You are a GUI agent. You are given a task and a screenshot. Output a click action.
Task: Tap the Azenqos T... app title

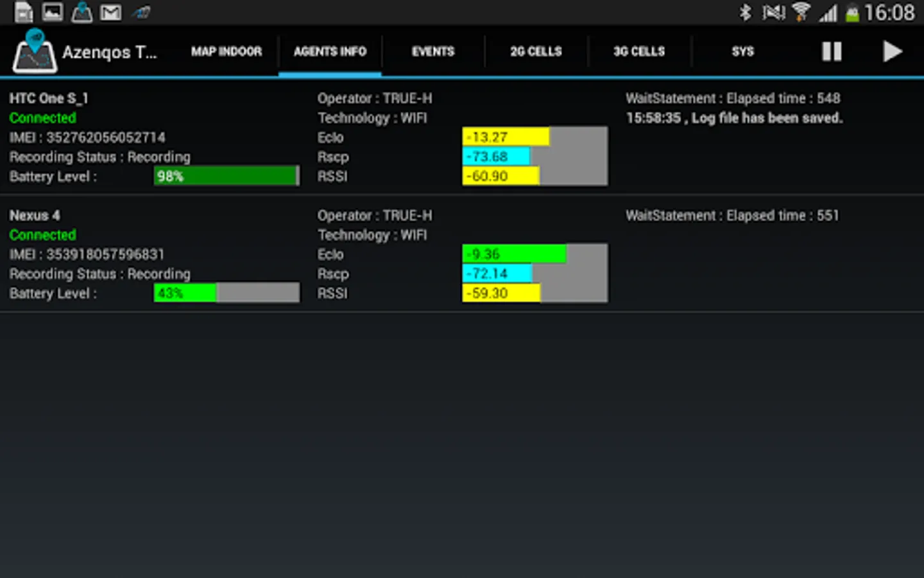[109, 52]
